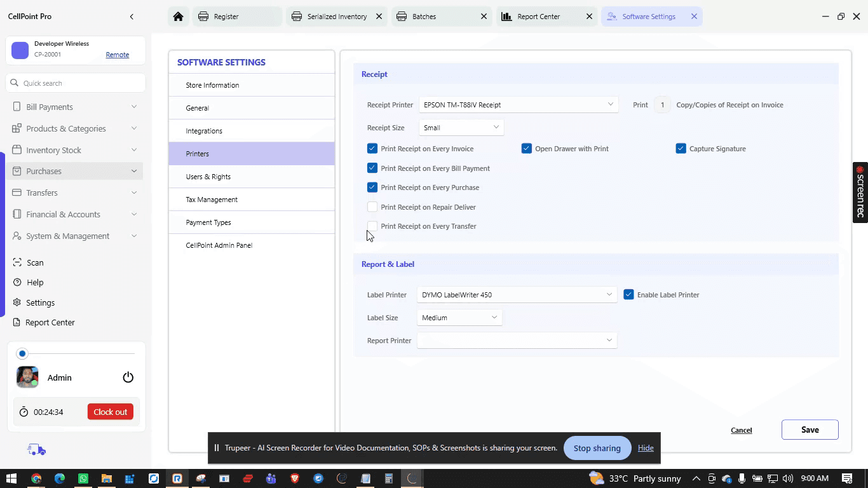
Task: Uncheck Open Drawer with Print
Action: [526, 149]
